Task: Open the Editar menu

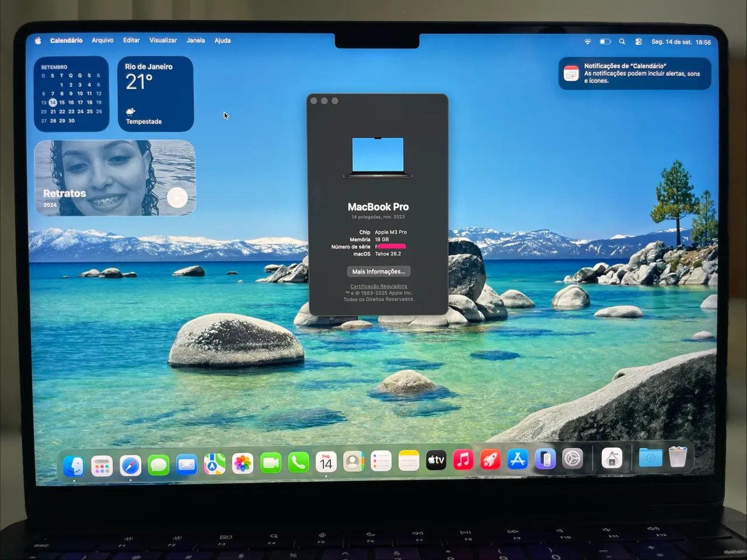Action: tap(131, 40)
